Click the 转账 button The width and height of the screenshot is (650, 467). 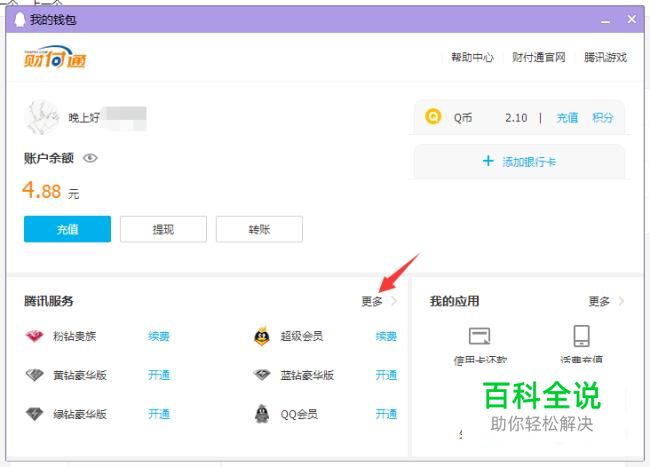[259, 229]
